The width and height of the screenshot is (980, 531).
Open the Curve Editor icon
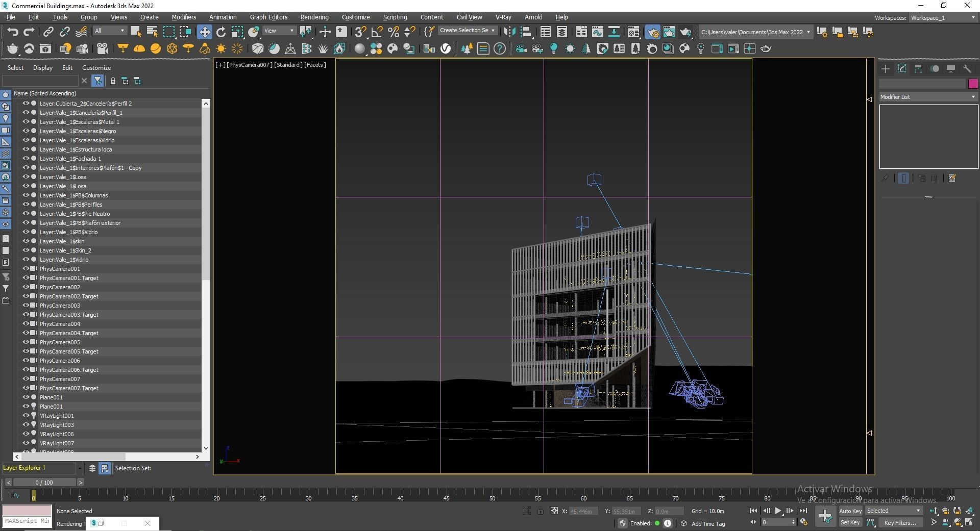tap(597, 32)
